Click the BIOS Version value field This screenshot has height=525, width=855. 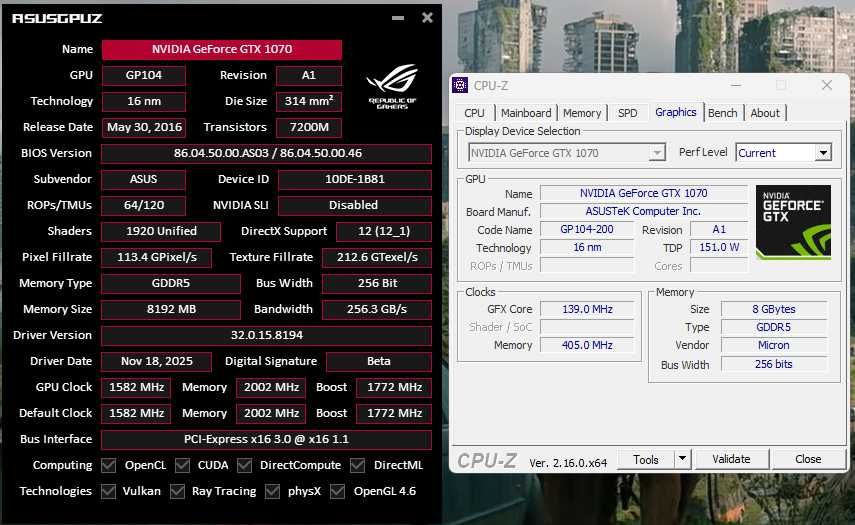coord(267,153)
